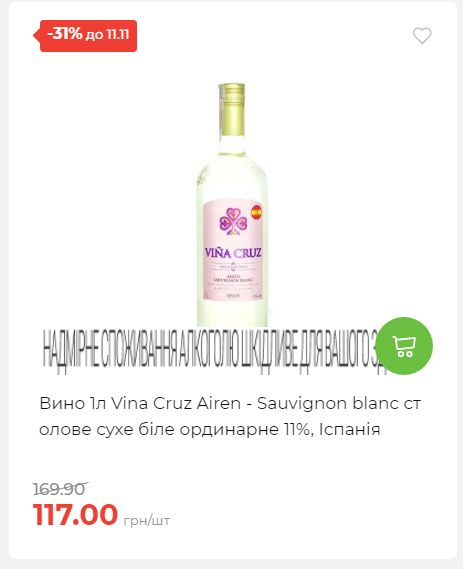Screen dimensions: 463x569
Task: Click the грн/шт unit label
Action: point(147,520)
